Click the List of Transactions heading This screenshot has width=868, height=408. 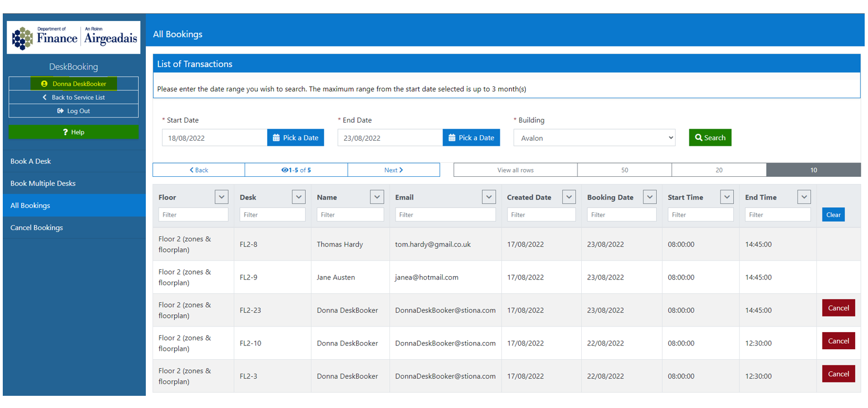point(195,64)
